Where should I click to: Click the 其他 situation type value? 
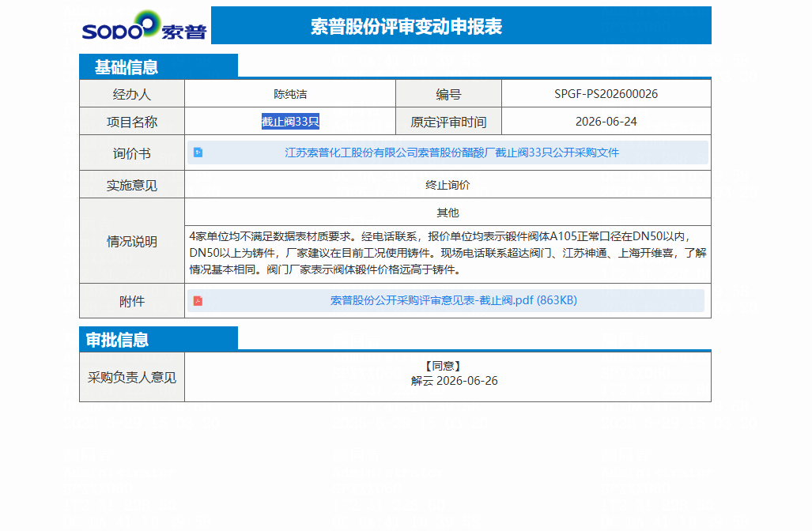[448, 213]
